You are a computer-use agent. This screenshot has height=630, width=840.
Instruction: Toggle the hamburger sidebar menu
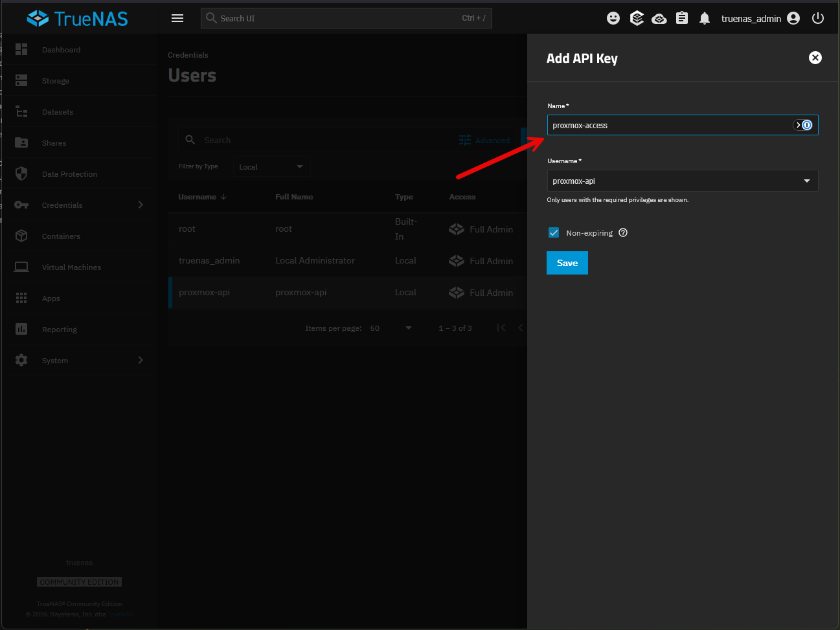point(177,18)
